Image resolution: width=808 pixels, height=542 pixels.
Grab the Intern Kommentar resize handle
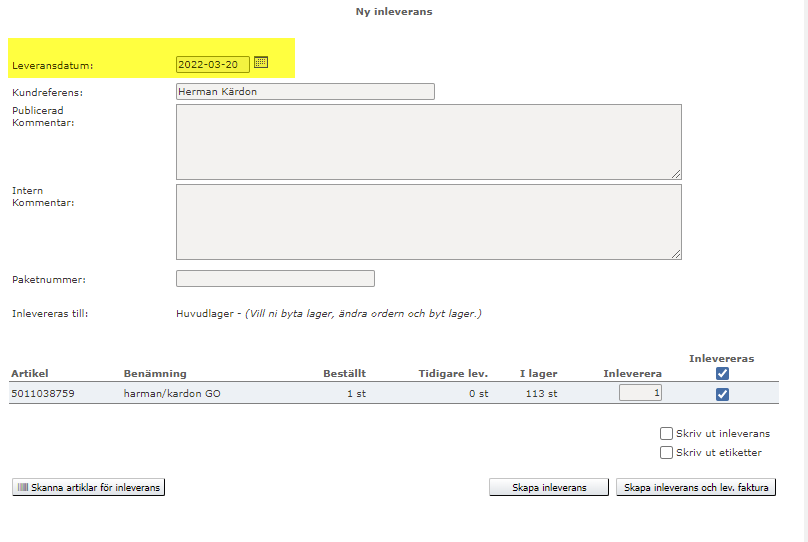click(676, 254)
